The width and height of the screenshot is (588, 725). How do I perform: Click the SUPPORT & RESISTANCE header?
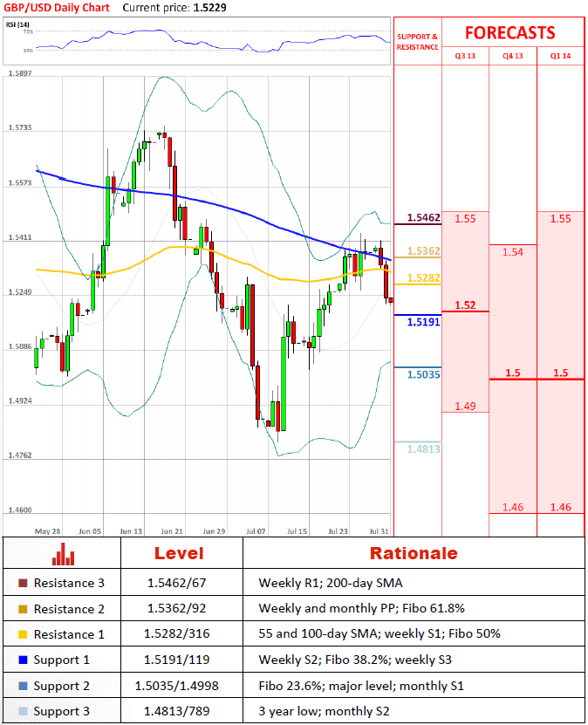coord(418,42)
